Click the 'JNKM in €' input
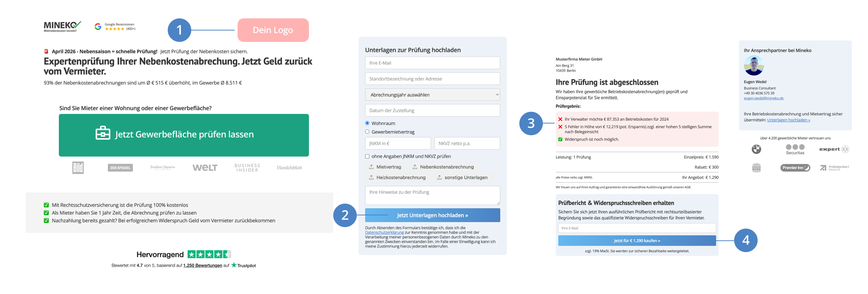The height and width of the screenshot is (294, 868). point(398,143)
